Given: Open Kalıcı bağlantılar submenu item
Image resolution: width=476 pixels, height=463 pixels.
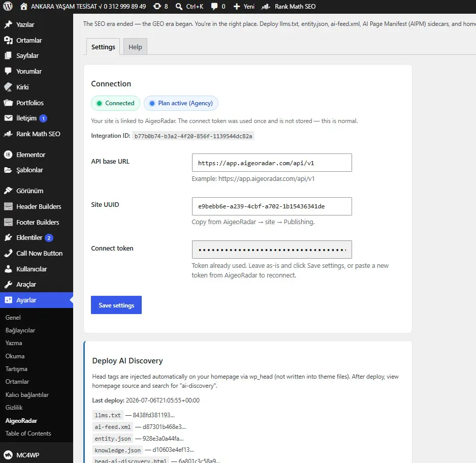Looking at the screenshot, I should [x=27, y=395].
